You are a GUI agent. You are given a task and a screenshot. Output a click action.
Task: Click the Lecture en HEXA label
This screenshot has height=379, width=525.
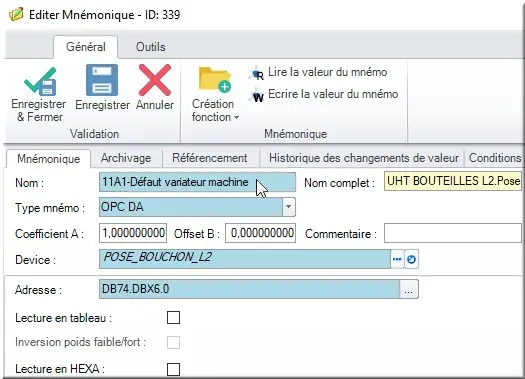[60, 369]
